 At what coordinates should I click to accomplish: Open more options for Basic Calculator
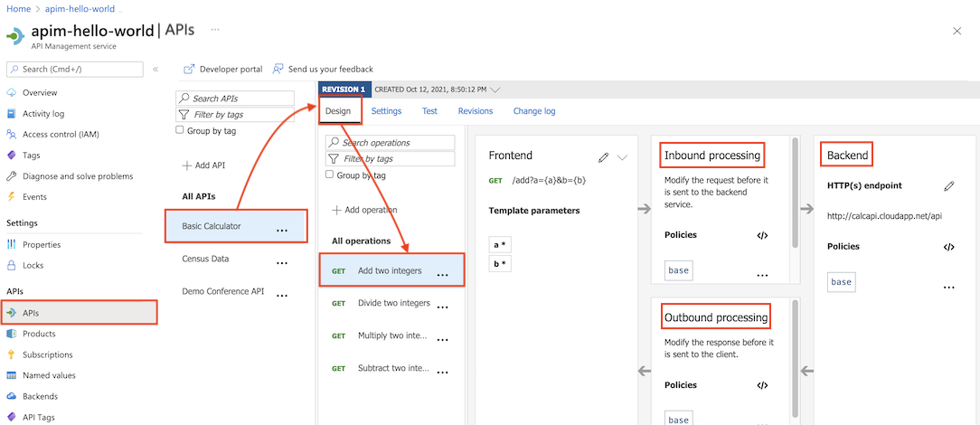pos(282,230)
